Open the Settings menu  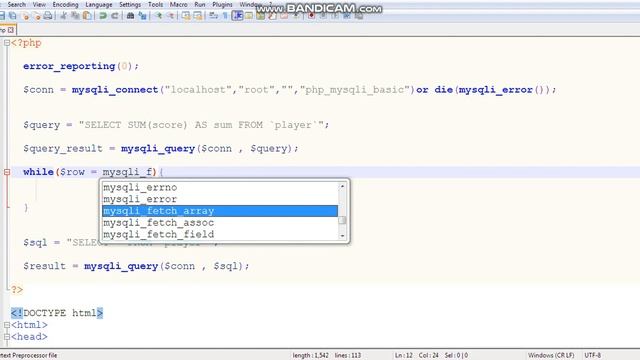pos(130,4)
